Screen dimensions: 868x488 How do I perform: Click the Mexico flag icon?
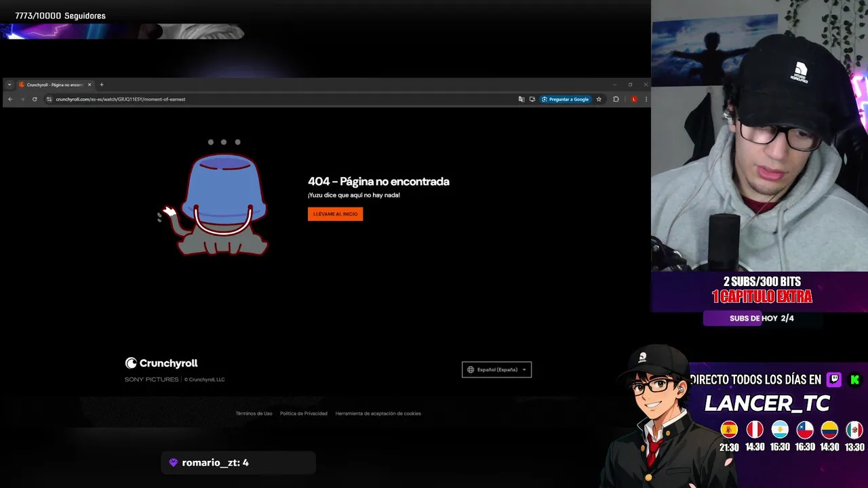click(854, 430)
